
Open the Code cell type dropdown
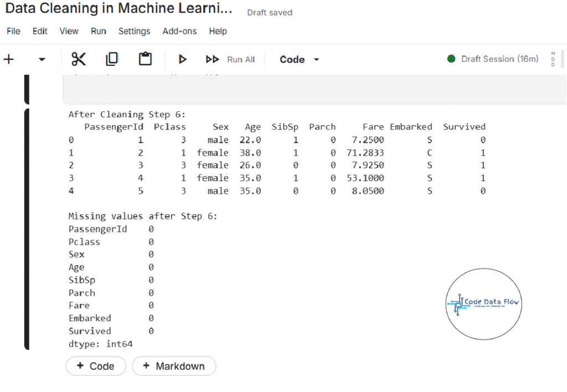point(299,59)
